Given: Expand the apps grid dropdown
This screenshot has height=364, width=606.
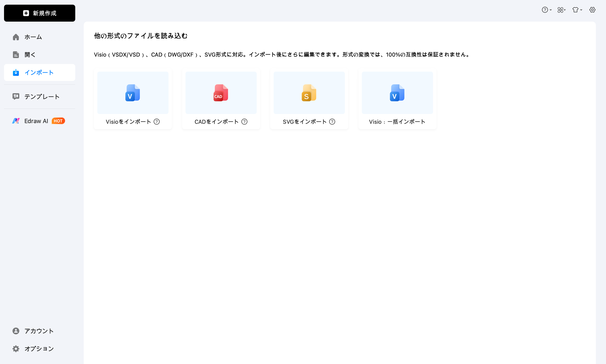Looking at the screenshot, I should coord(561,10).
